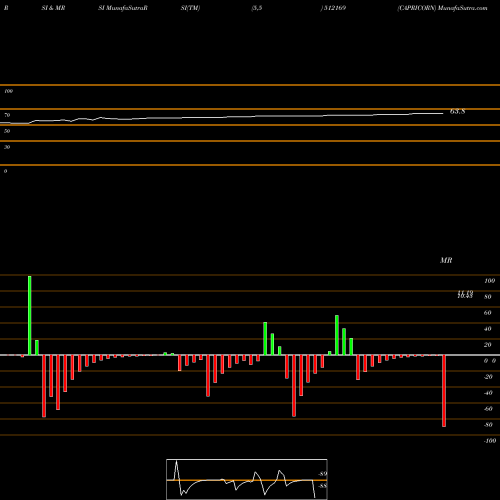Click the RSI "70" level label

pos(7,115)
